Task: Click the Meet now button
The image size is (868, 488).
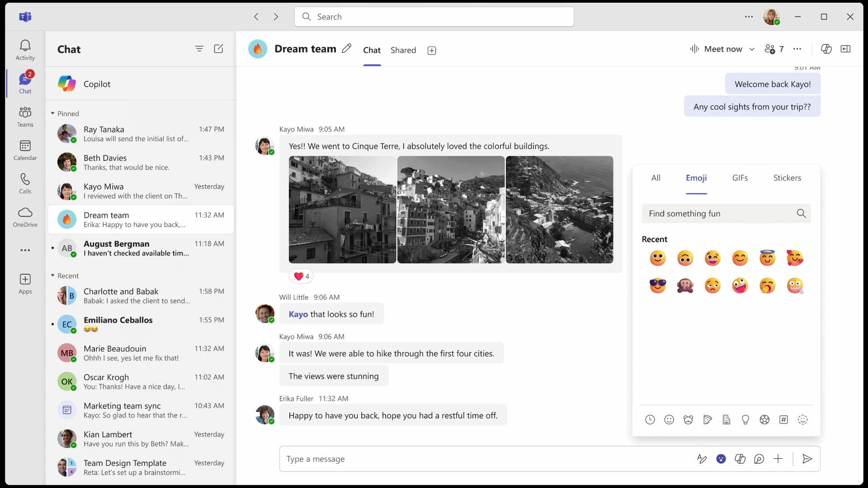Action: pos(722,49)
